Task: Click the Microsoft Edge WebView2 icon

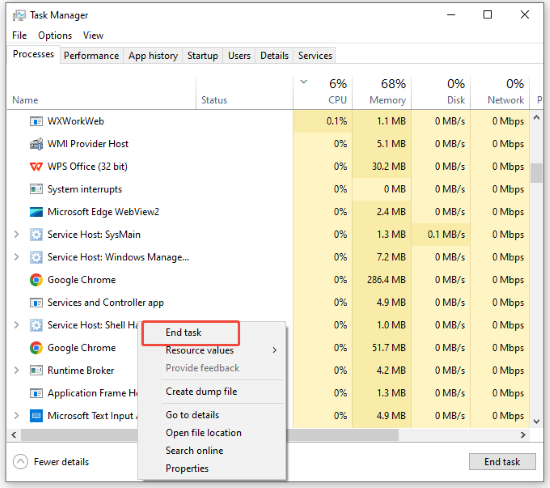Action: (x=36, y=212)
